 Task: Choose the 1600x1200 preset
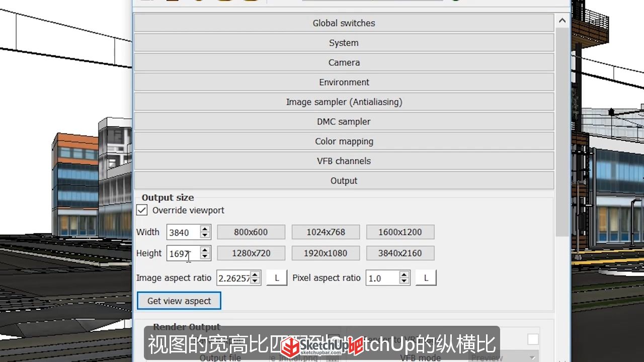click(x=400, y=232)
